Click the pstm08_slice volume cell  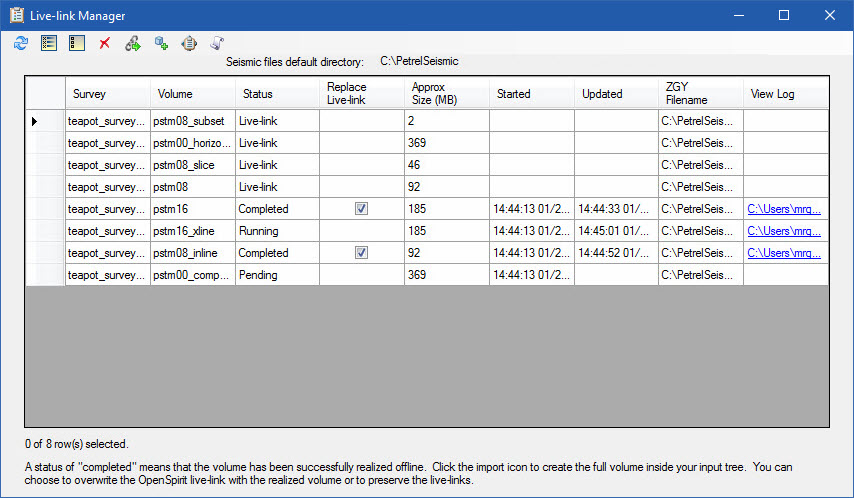(193, 165)
